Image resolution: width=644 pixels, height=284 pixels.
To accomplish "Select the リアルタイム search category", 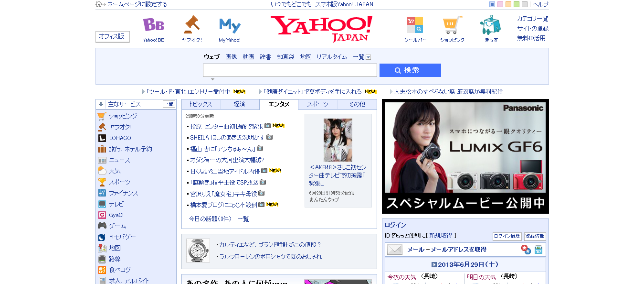I will (332, 57).
